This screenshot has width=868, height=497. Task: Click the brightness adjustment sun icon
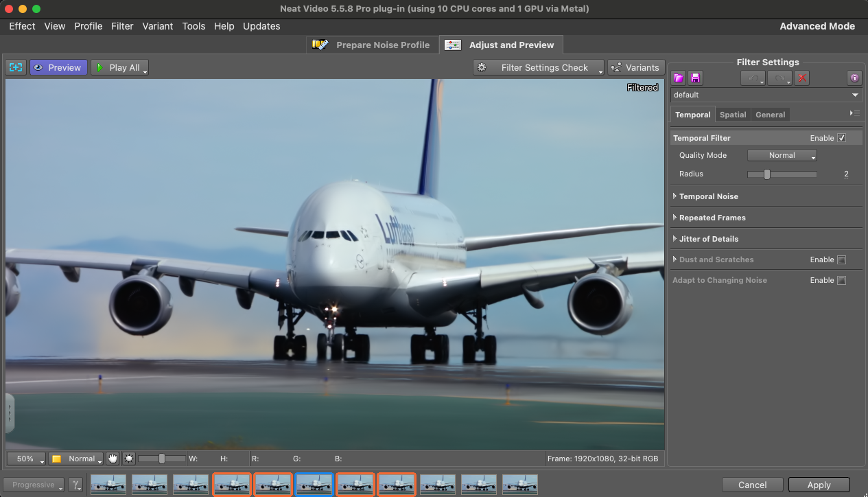[x=128, y=458]
